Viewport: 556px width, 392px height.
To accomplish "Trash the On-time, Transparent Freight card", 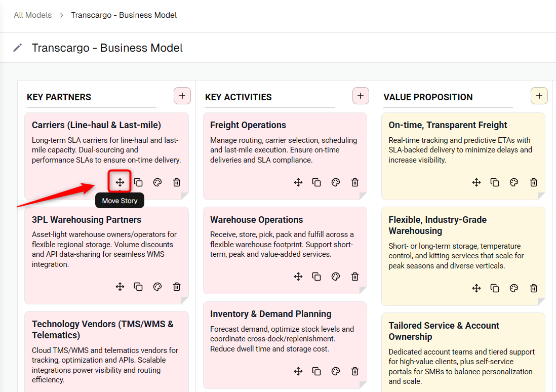I will (x=534, y=182).
